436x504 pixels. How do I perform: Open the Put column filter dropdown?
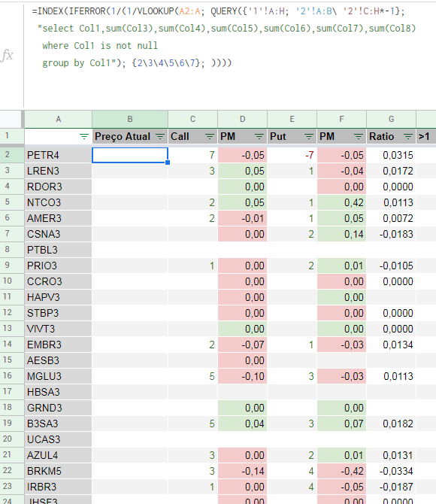click(308, 137)
